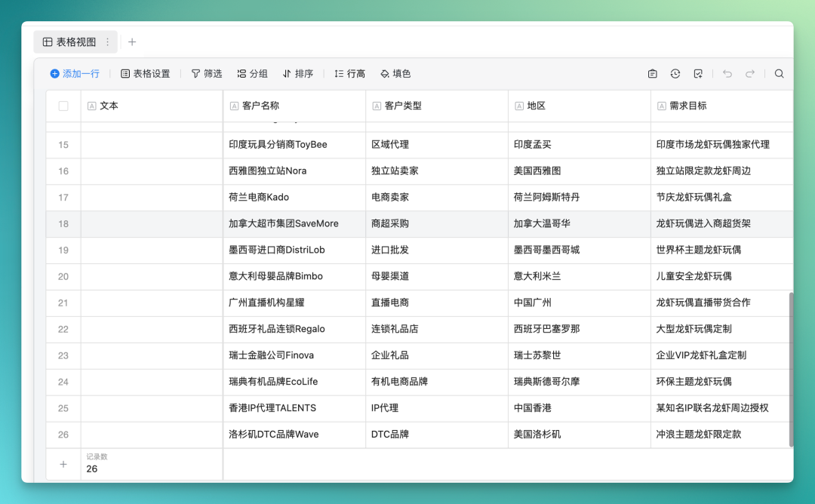Click cell 广州直播机构星耀

coord(294,303)
